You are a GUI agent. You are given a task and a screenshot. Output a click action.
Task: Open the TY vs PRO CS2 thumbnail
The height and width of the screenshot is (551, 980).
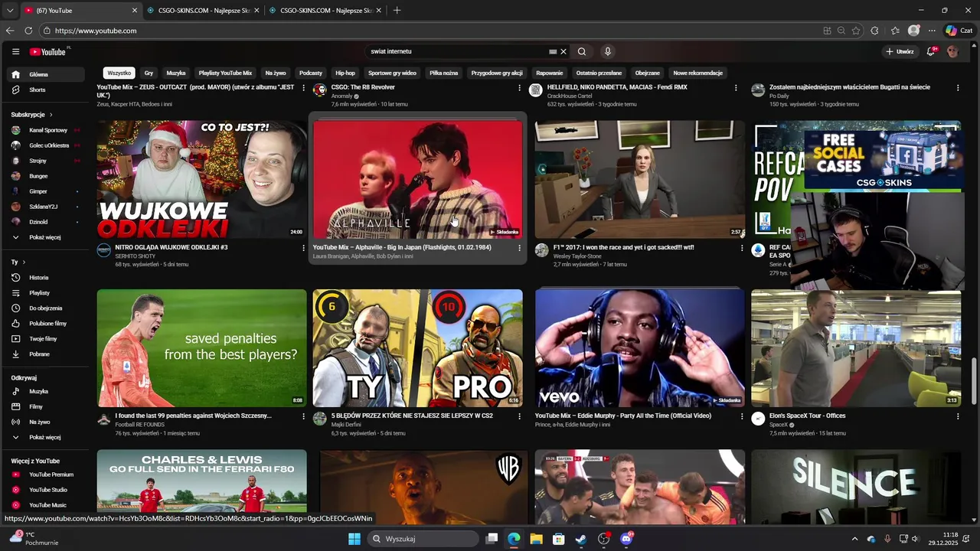(418, 348)
